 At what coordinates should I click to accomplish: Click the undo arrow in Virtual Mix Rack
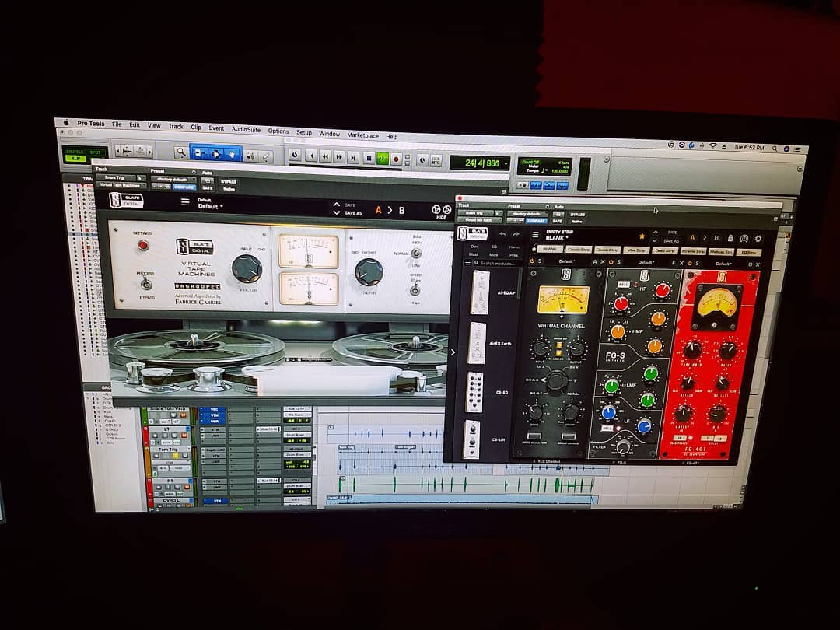click(503, 234)
